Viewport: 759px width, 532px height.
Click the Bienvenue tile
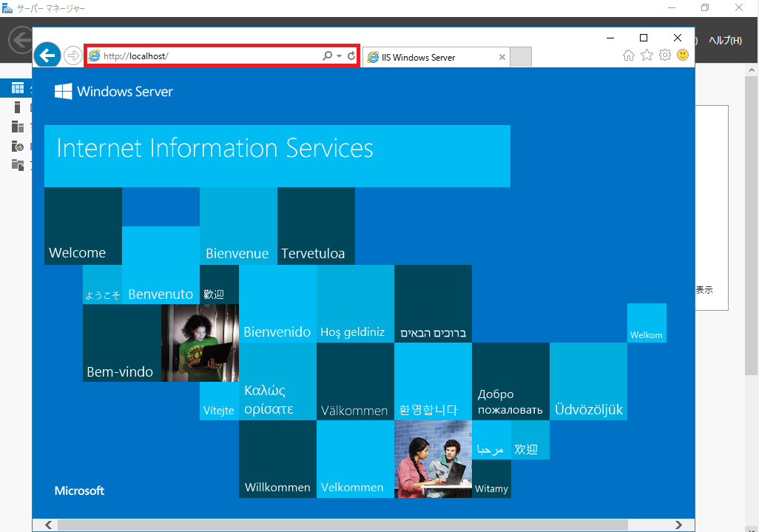(x=239, y=226)
